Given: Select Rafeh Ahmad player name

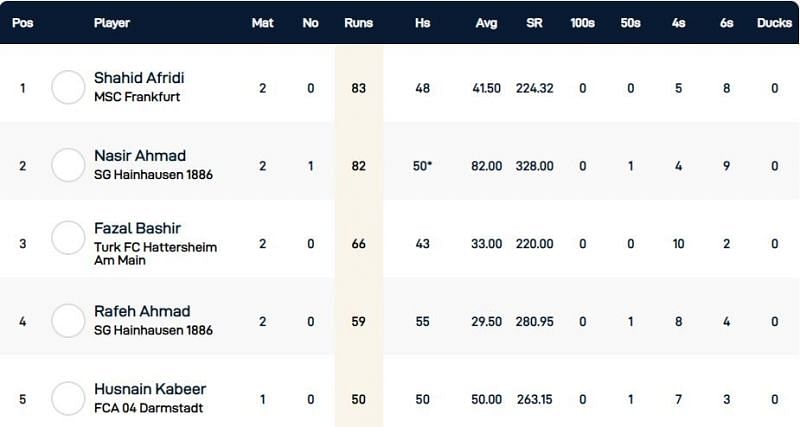Looking at the screenshot, I should coord(141,311).
